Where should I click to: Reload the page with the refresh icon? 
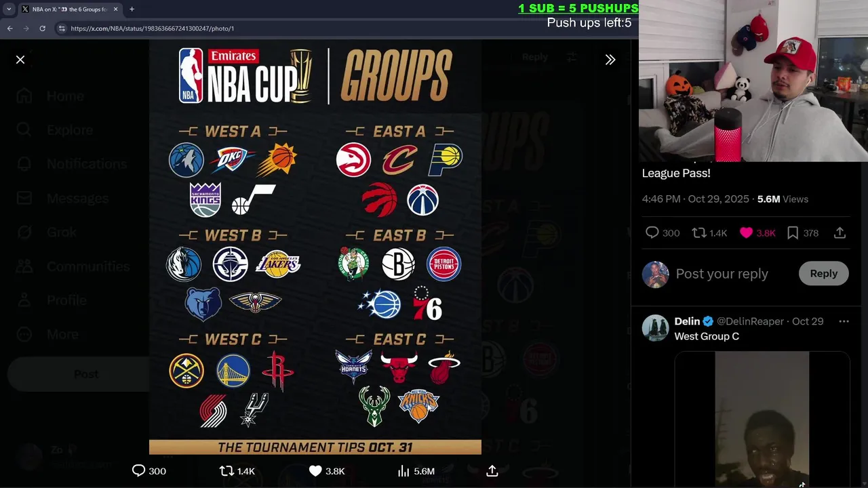coord(42,28)
